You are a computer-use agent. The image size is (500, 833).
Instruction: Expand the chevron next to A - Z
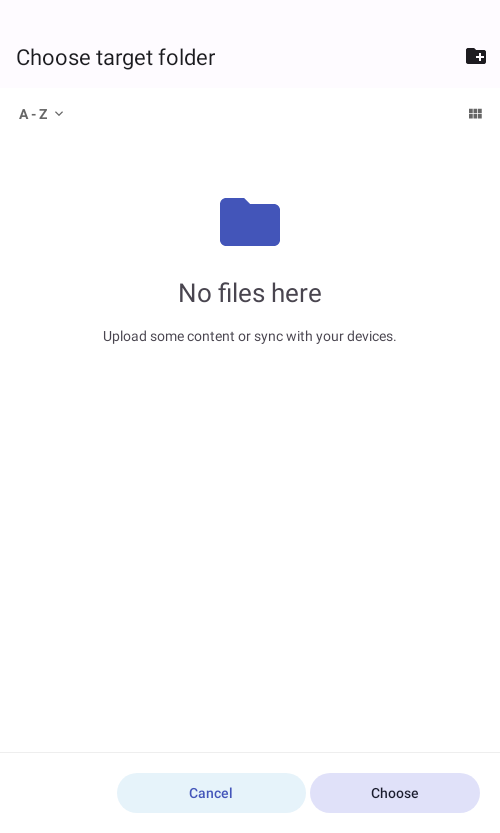point(59,113)
